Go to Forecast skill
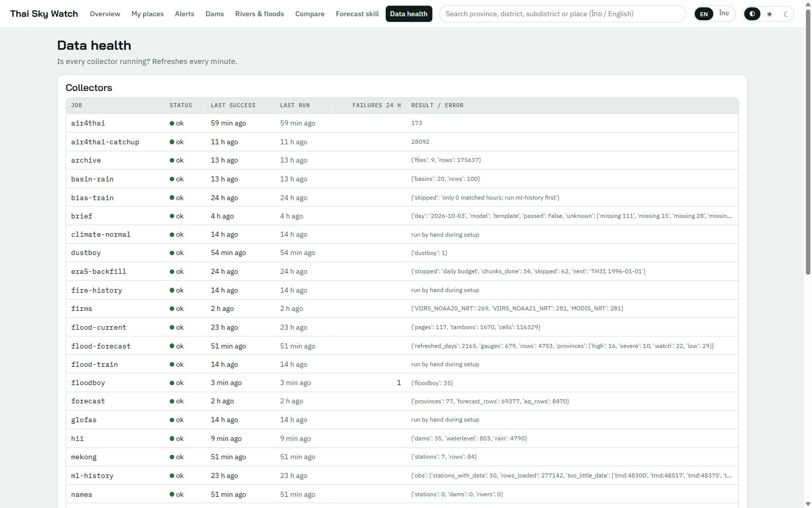This screenshot has height=508, width=812. 357,14
